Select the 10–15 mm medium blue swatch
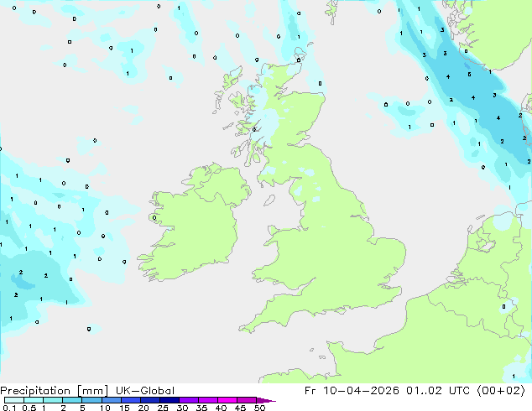Image resolution: width=532 pixels, height=411 pixels. click(x=111, y=400)
